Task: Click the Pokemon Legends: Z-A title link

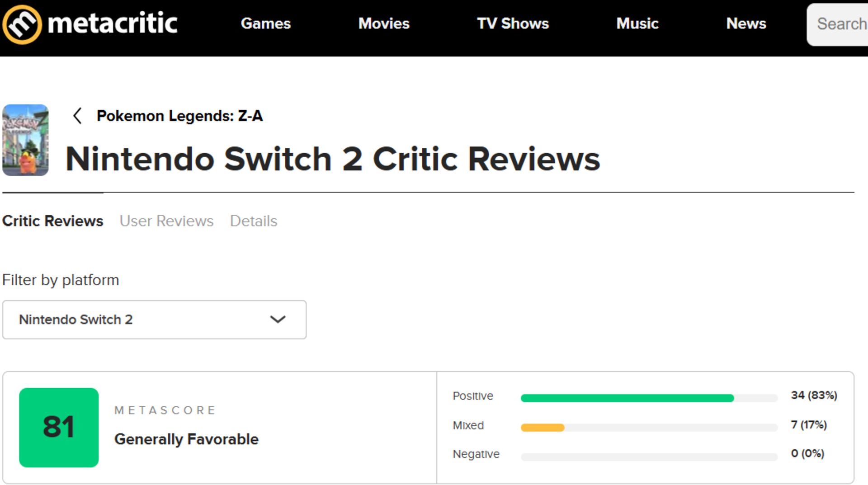Action: click(179, 116)
